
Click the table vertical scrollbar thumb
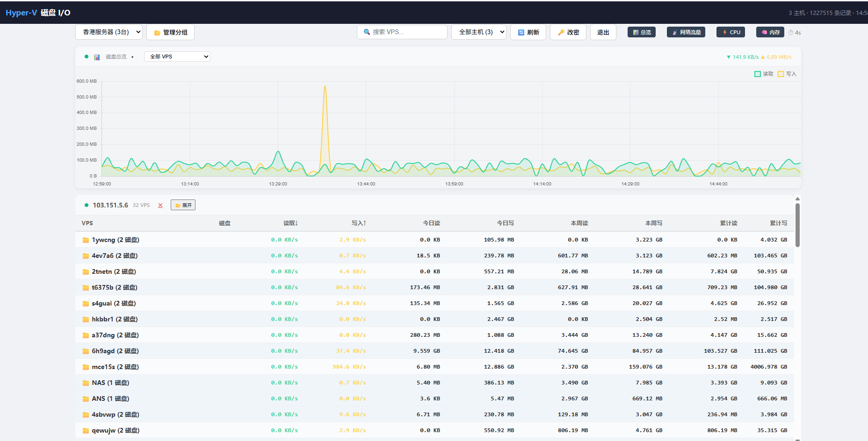(x=797, y=225)
